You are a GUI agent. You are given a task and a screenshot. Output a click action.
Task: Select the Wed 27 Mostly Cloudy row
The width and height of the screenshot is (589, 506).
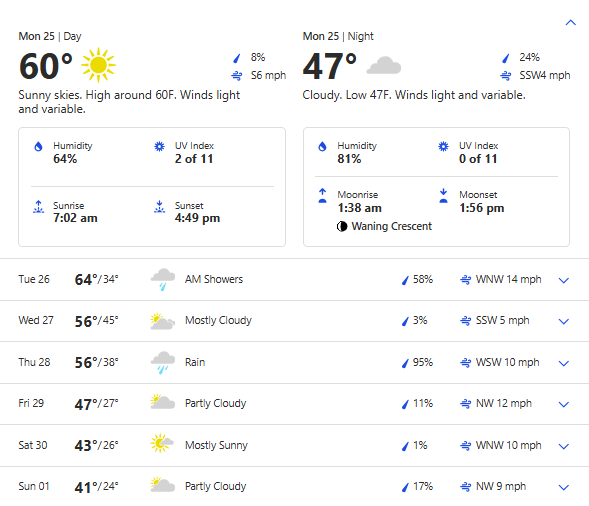tap(294, 321)
